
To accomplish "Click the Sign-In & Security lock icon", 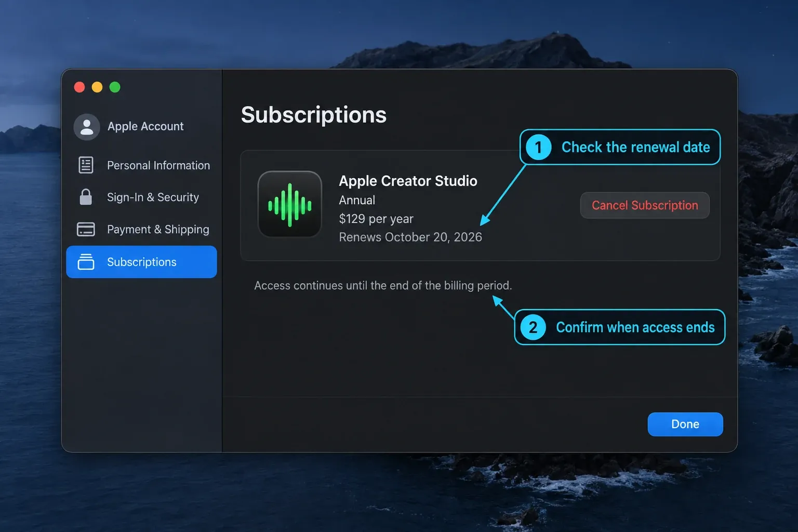I will 86,197.
